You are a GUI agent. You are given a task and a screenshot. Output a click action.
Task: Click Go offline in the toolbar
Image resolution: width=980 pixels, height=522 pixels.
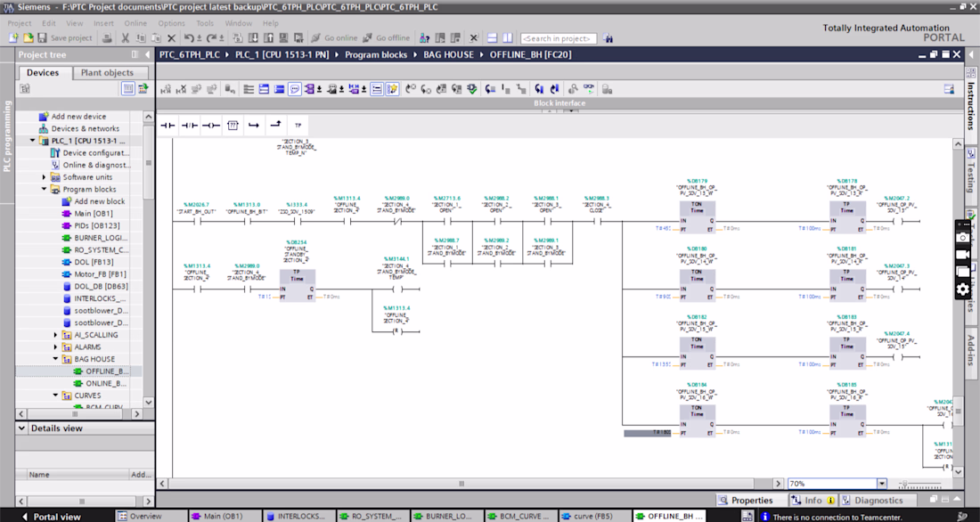pos(387,38)
